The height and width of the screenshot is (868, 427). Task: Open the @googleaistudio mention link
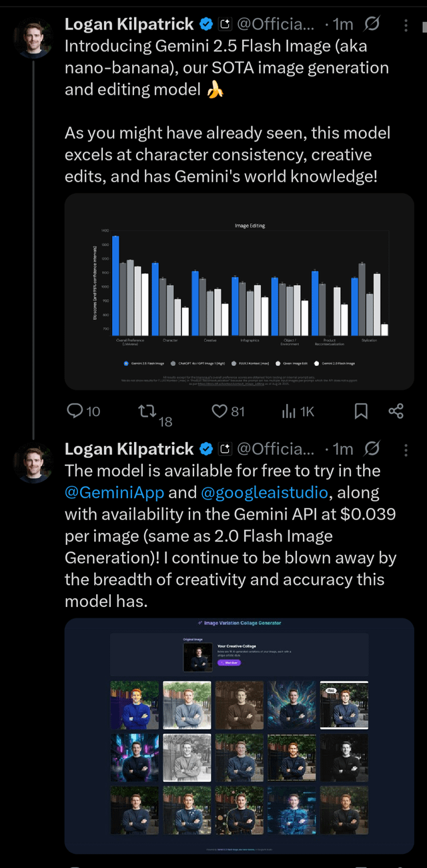(265, 493)
